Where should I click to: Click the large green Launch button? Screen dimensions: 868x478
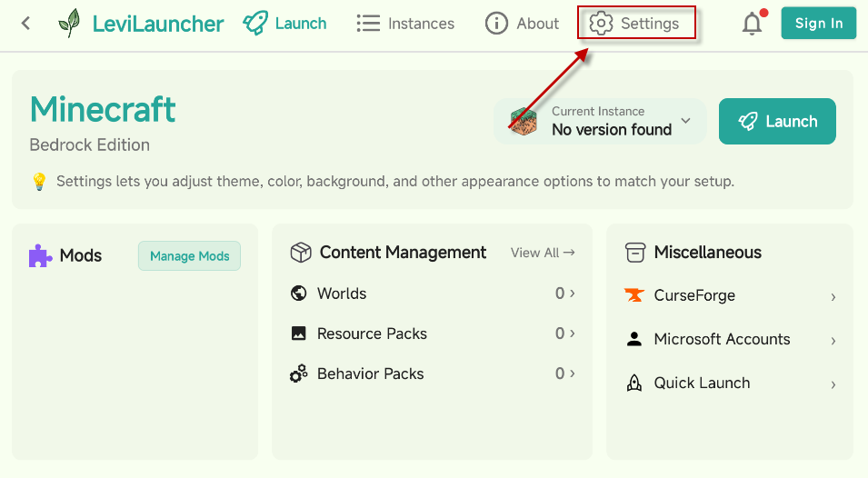coord(777,121)
